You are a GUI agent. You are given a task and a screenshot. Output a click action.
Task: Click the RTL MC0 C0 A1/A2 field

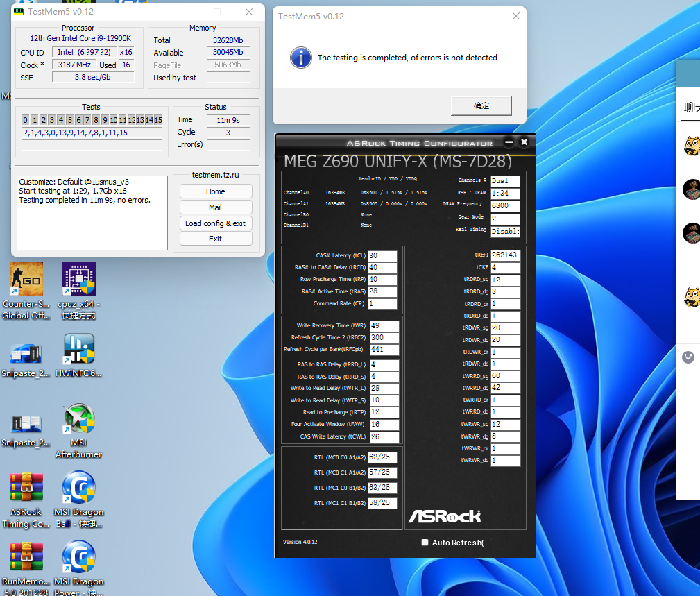(x=382, y=457)
